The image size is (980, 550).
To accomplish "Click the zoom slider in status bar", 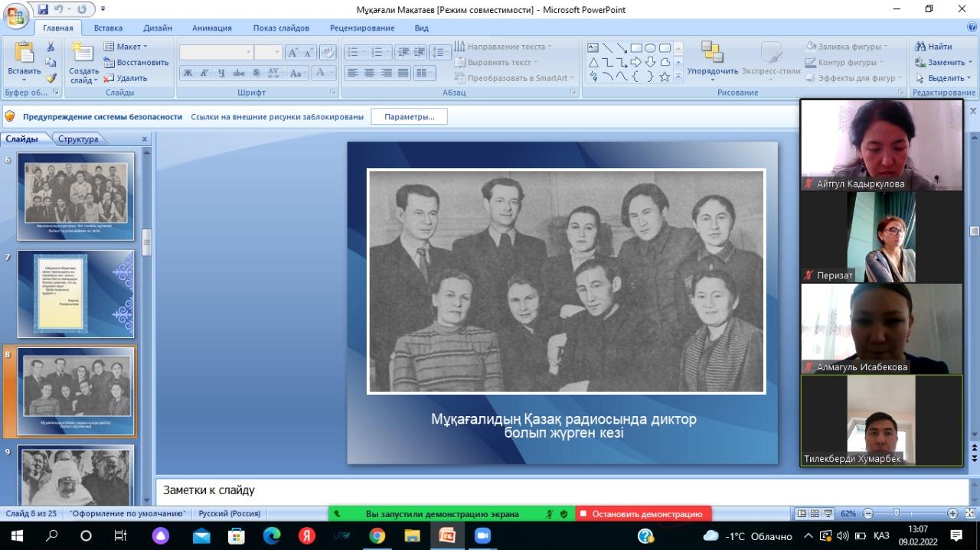I will (x=896, y=513).
